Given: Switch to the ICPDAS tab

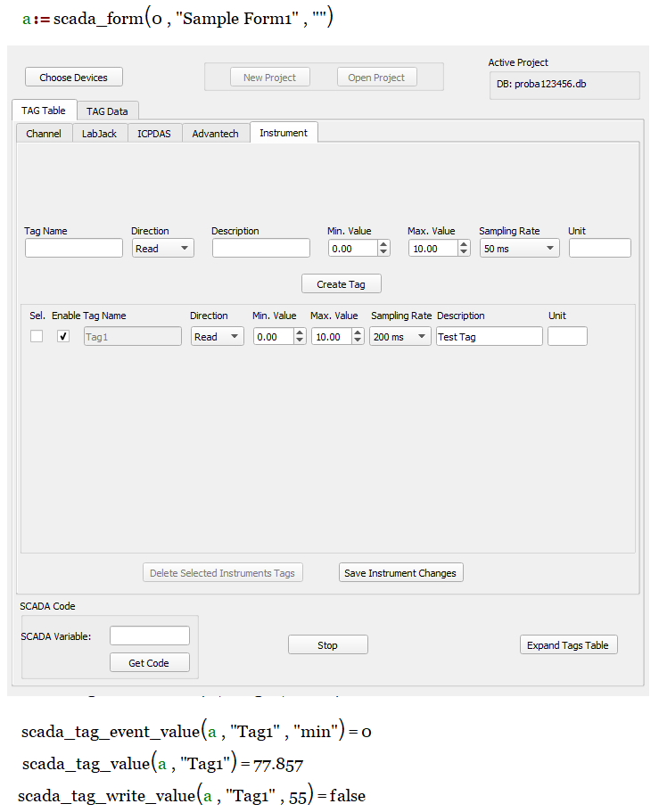Looking at the screenshot, I should coord(153,133).
